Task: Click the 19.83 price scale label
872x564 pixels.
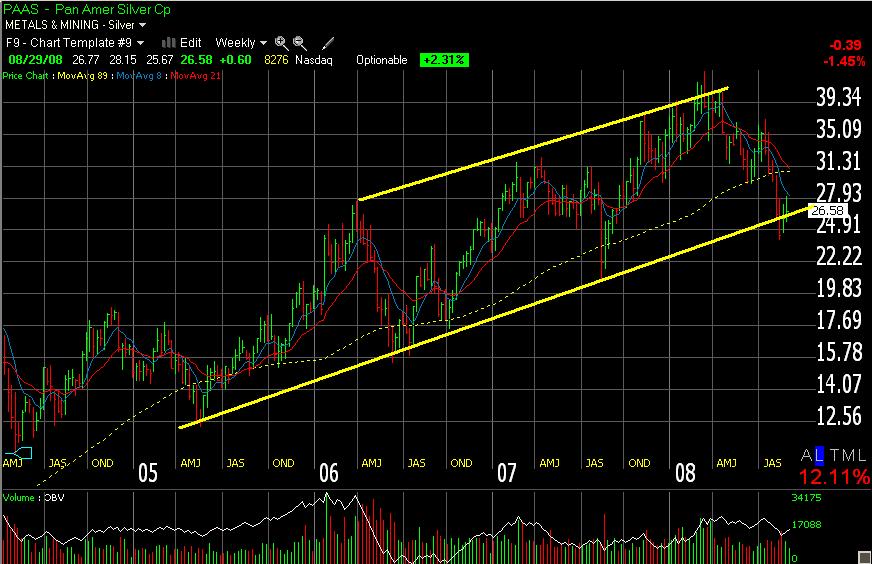Action: [839, 288]
